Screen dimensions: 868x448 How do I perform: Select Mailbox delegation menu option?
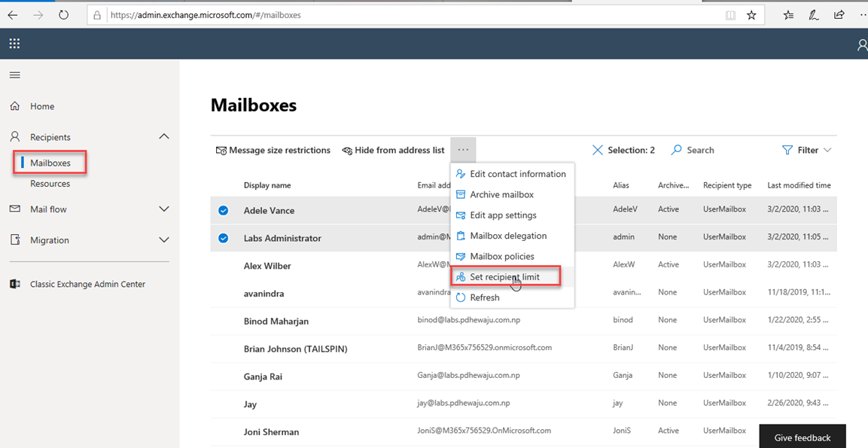(x=508, y=236)
